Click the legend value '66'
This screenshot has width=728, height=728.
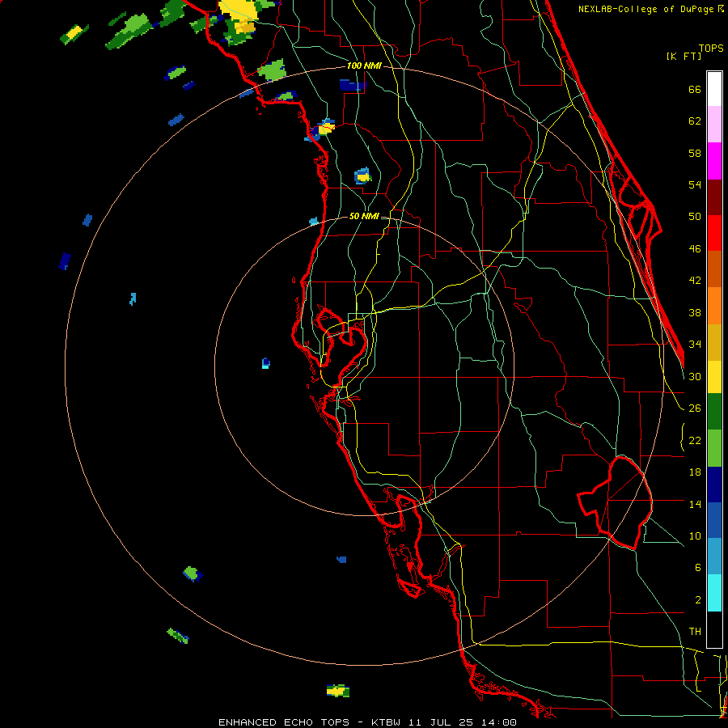click(695, 89)
